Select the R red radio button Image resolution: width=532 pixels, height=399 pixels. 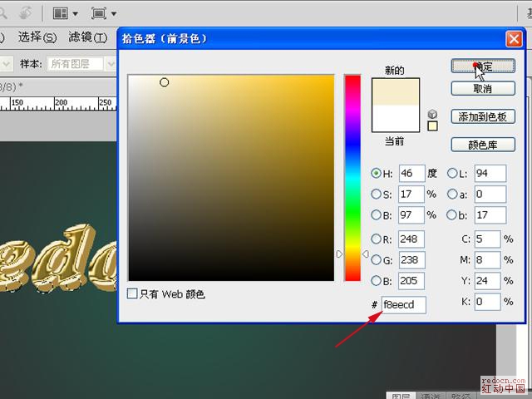click(x=377, y=239)
